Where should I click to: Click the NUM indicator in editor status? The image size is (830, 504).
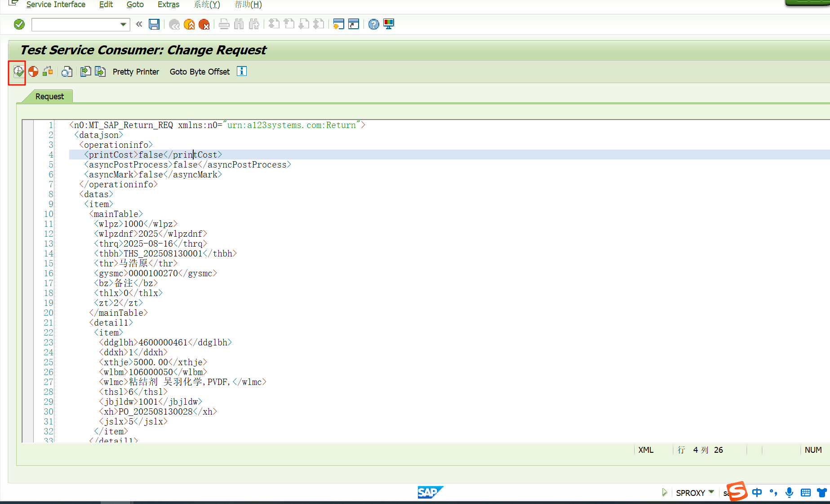(813, 450)
